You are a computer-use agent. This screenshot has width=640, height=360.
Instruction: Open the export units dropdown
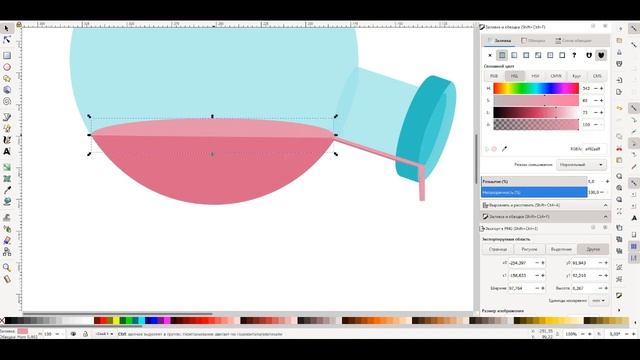point(598,301)
